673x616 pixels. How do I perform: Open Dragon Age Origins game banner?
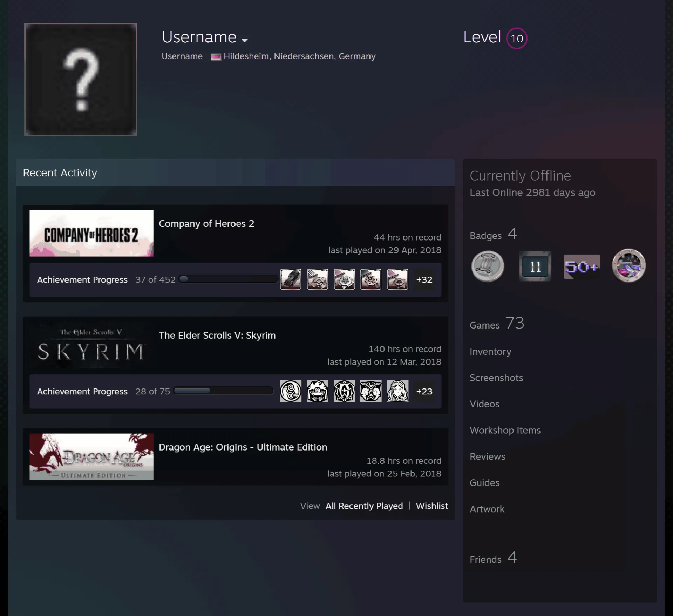91,457
